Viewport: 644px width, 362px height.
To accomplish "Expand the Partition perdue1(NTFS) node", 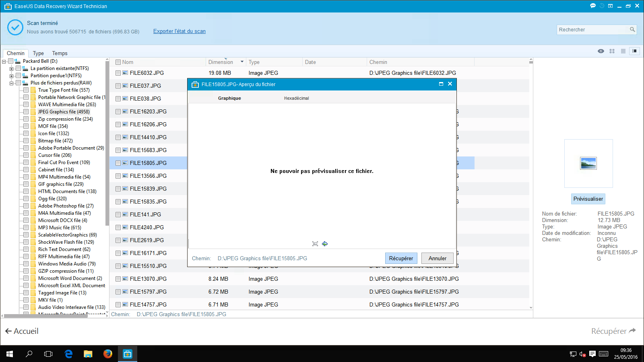I will click(x=12, y=76).
